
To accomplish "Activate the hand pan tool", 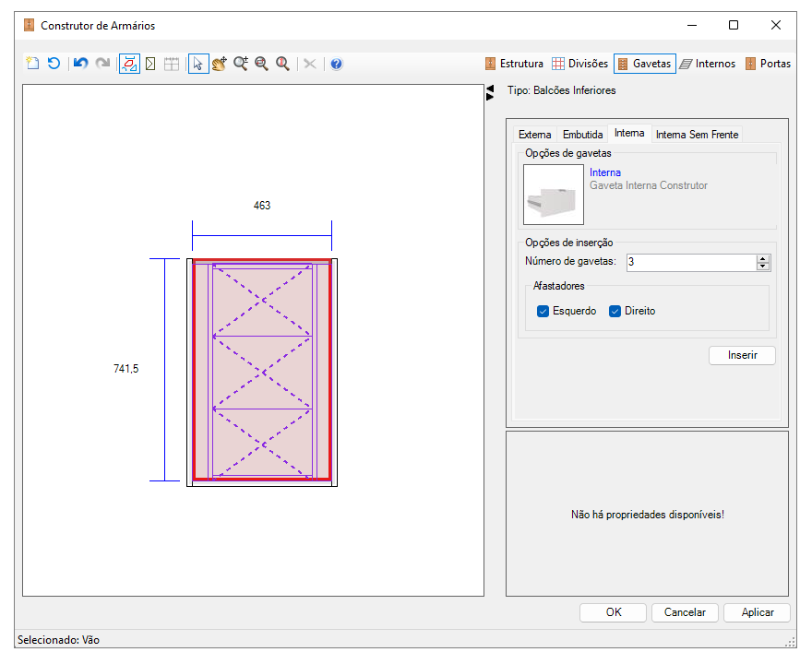I will tap(220, 64).
